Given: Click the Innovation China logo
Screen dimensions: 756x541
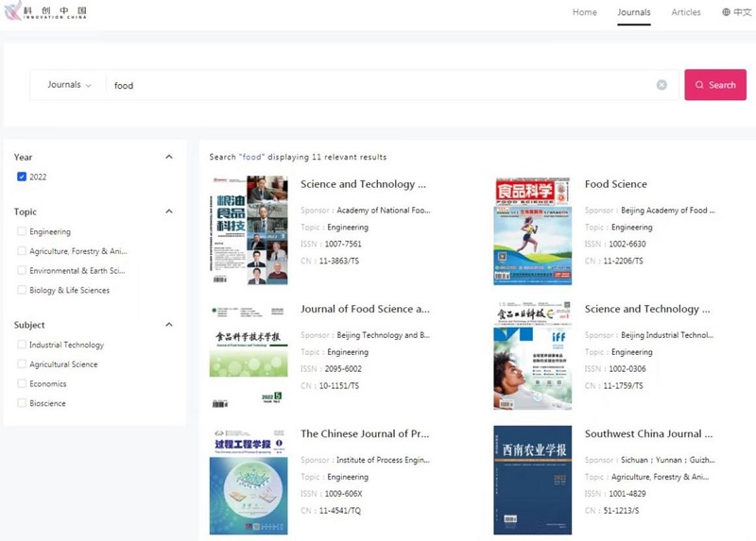Looking at the screenshot, I should (x=45, y=10).
